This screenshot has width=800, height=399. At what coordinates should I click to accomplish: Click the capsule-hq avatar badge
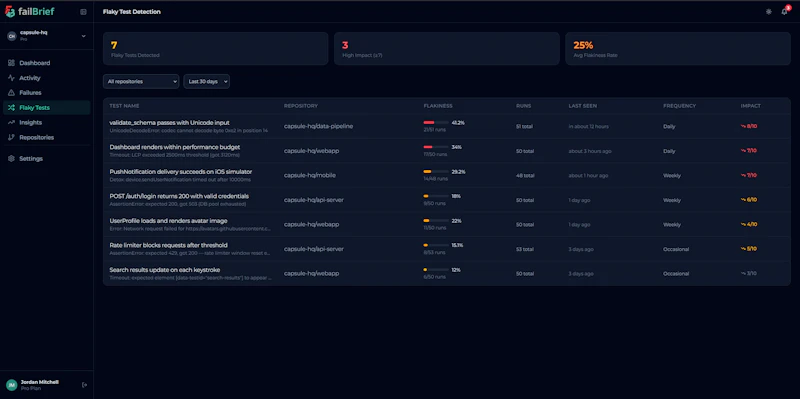pyautogui.click(x=11, y=36)
